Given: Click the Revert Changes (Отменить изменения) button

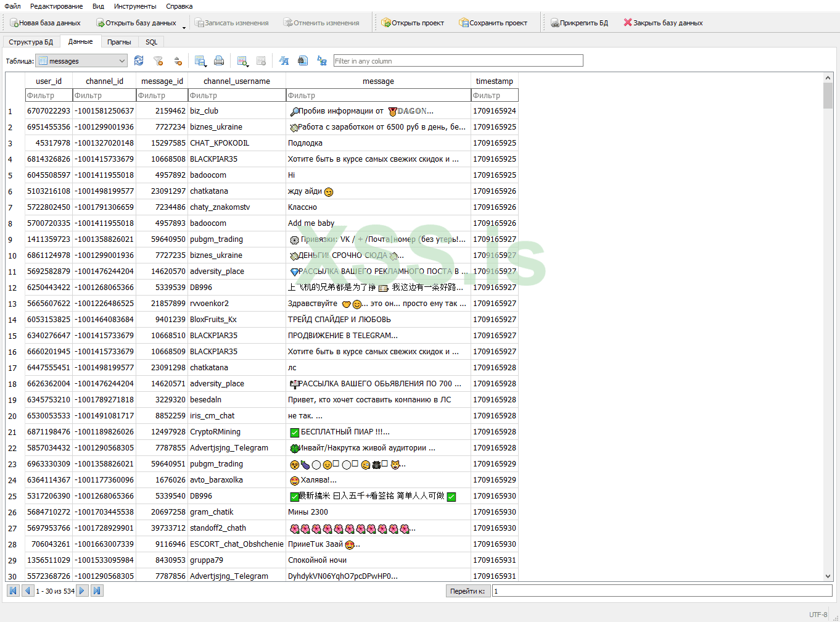Looking at the screenshot, I should tap(321, 23).
